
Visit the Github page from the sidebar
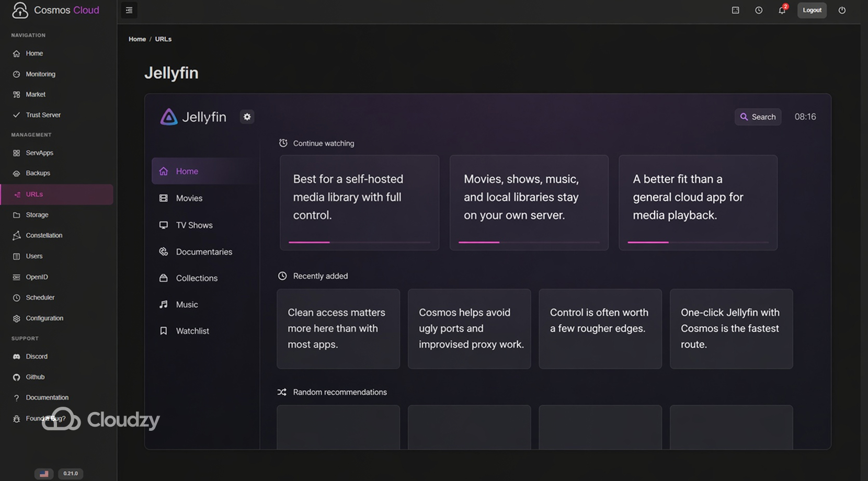click(35, 376)
